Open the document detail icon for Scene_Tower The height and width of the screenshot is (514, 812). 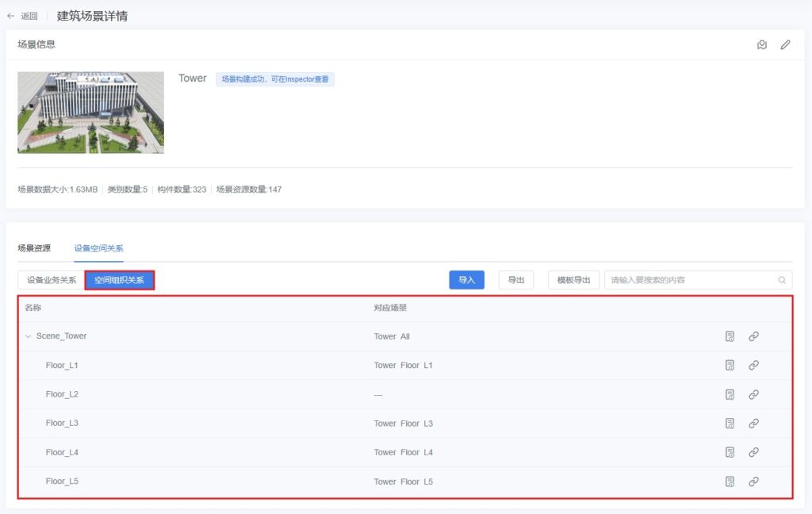click(x=730, y=336)
